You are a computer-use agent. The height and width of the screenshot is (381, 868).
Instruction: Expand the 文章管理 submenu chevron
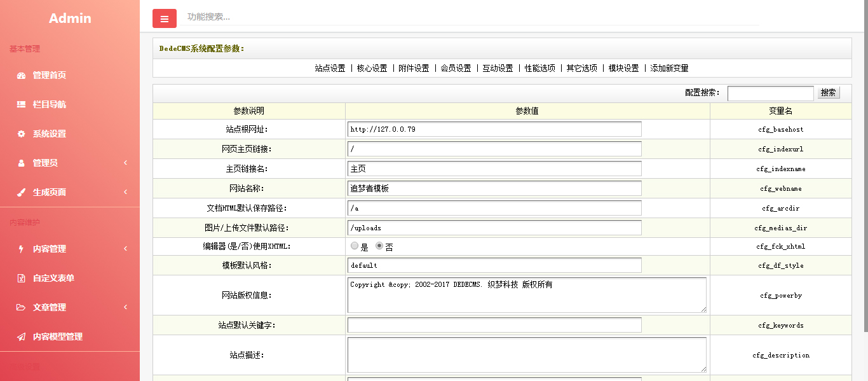[125, 307]
